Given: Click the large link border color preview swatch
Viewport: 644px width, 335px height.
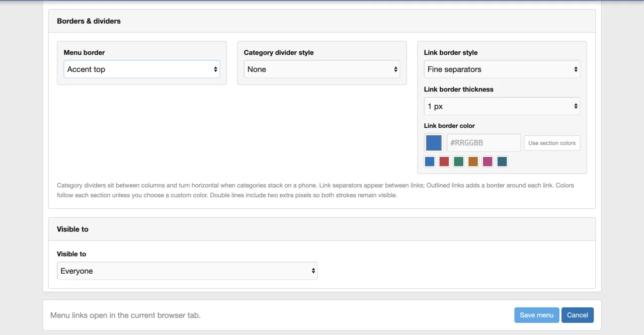Looking at the screenshot, I should (434, 143).
